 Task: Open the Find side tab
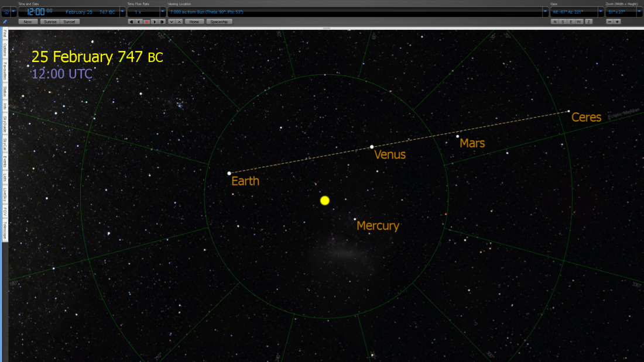pyautogui.click(x=5, y=34)
